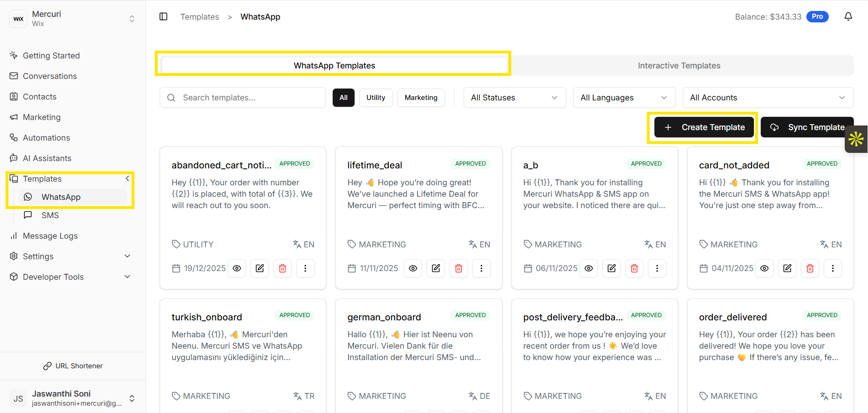Viewport: 868px width, 413px height.
Task: Switch to the Interactive Templates tab
Action: (679, 66)
